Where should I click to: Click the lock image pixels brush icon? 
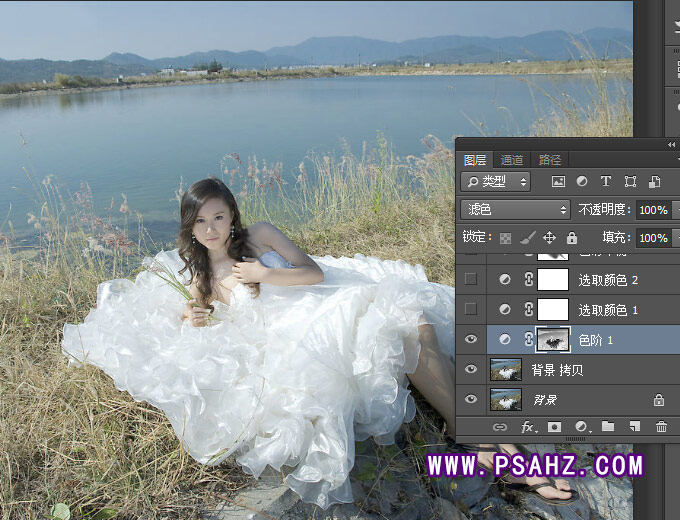pyautogui.click(x=527, y=238)
